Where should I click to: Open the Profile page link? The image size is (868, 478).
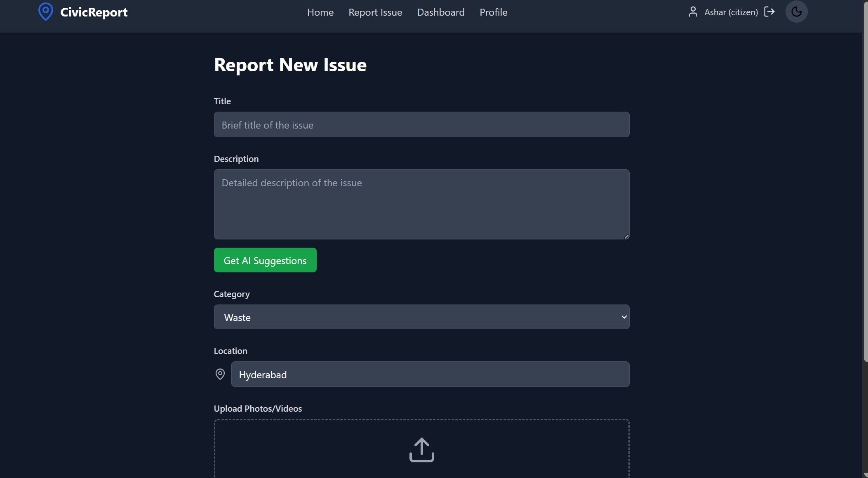[493, 12]
